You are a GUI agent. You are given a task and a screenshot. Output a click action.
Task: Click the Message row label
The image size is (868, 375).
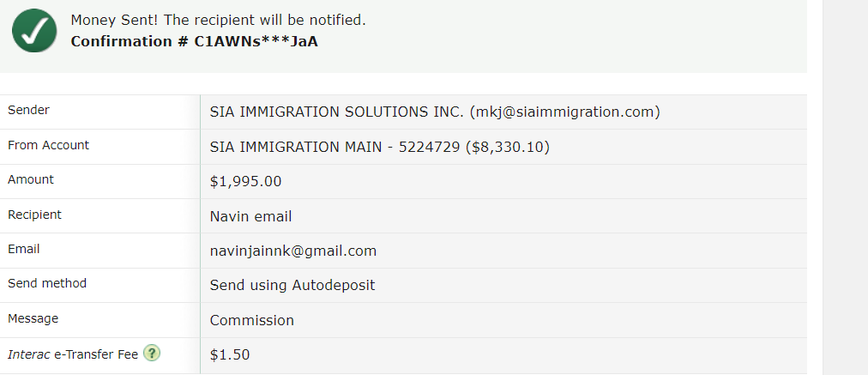(33, 318)
